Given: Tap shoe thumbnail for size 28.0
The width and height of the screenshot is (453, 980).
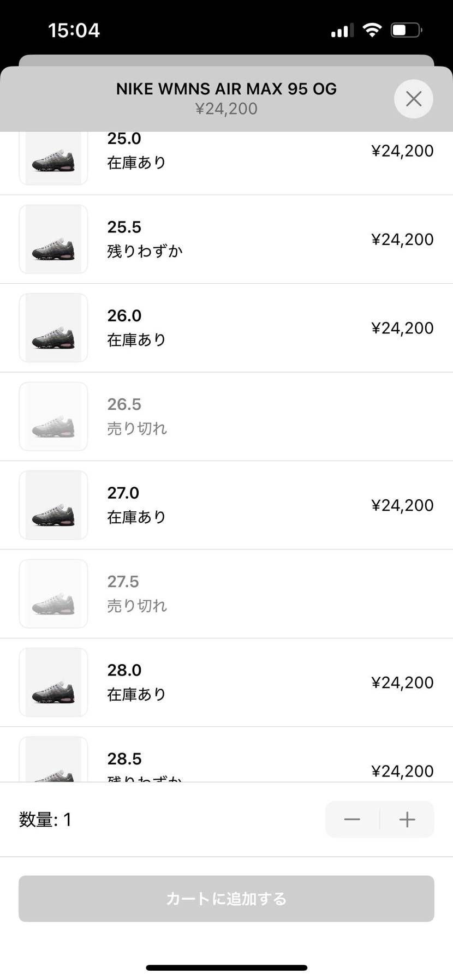Looking at the screenshot, I should point(53,682).
